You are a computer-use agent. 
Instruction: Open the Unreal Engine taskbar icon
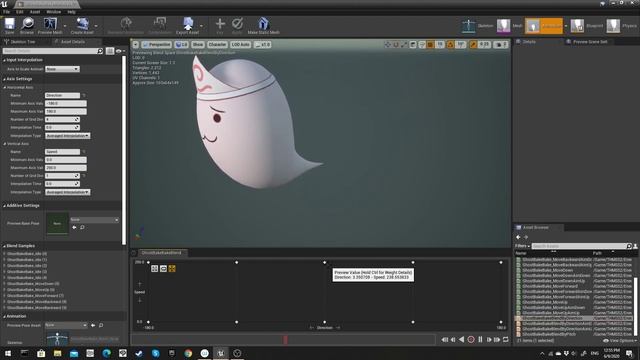pyautogui.click(x=221, y=353)
